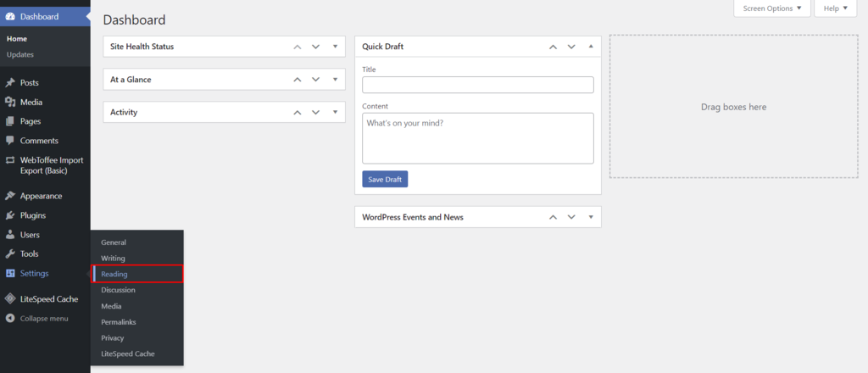Click the Users person icon
Screen dimensions: 868x373
[x=10, y=235]
